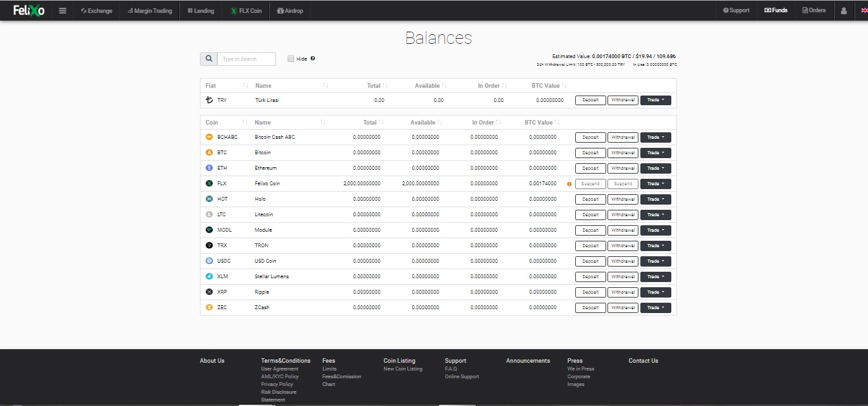The height and width of the screenshot is (406, 868).
Task: Click the MODL coin icon
Action: click(209, 230)
